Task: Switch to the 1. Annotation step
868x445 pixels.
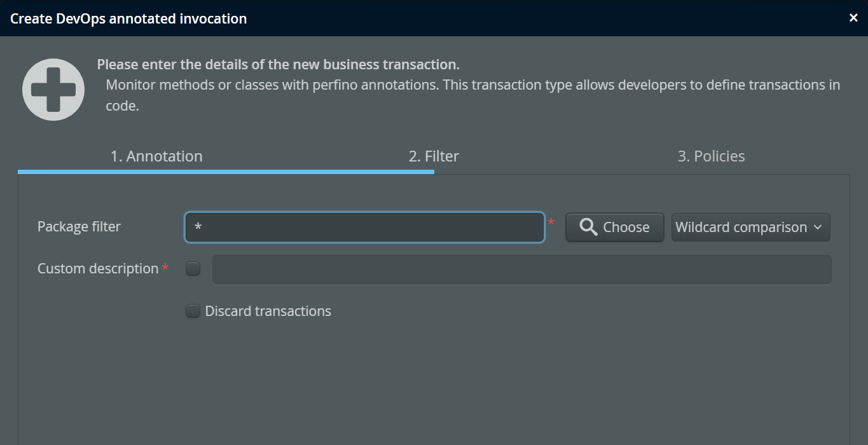Action: (x=156, y=156)
